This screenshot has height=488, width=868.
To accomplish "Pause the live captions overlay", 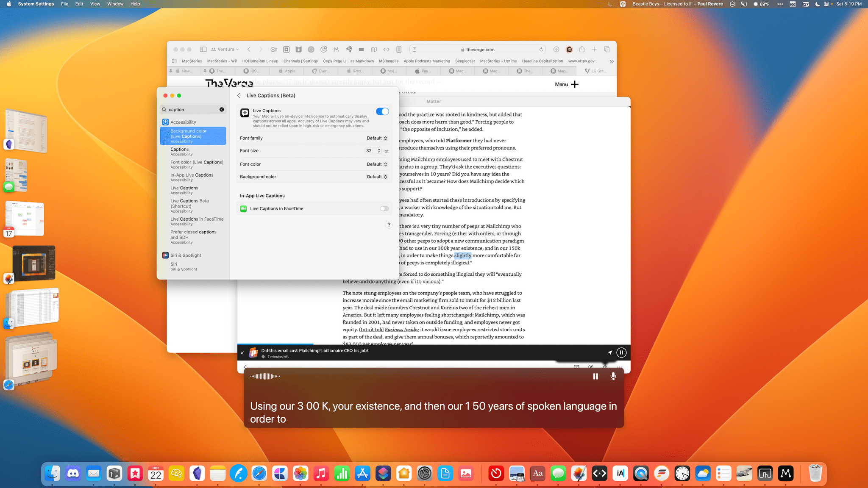I will 595,376.
